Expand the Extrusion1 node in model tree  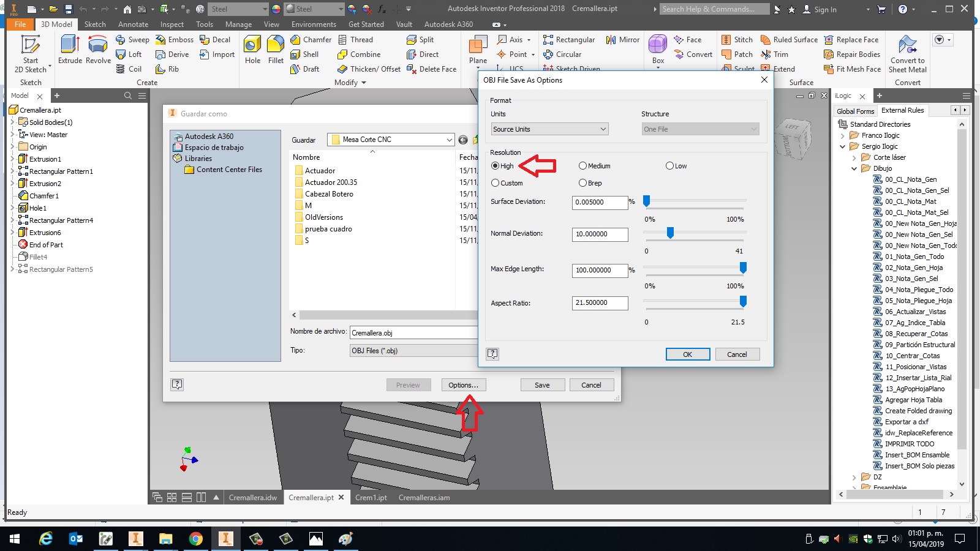[12, 159]
